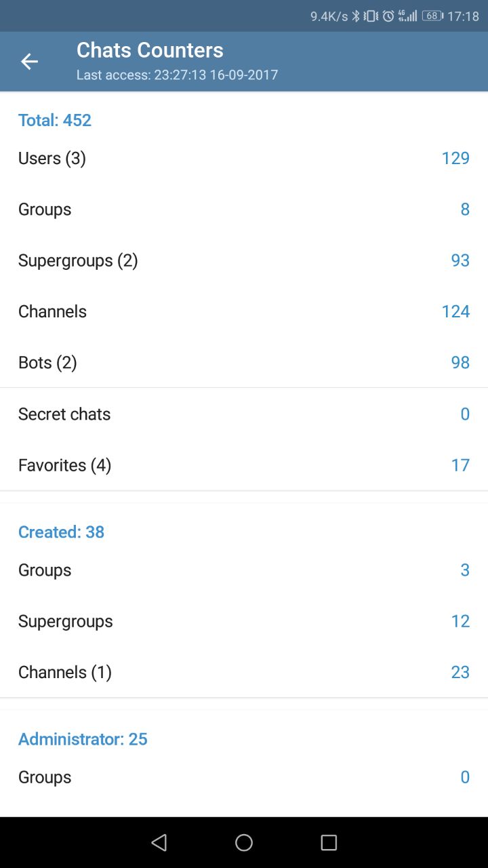Tap the Channels count 124

(x=455, y=311)
